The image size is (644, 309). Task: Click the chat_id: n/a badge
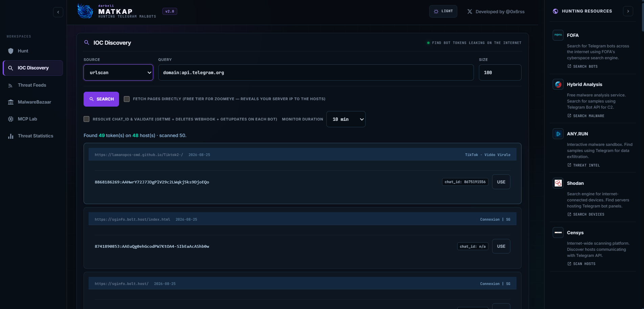pyautogui.click(x=473, y=246)
